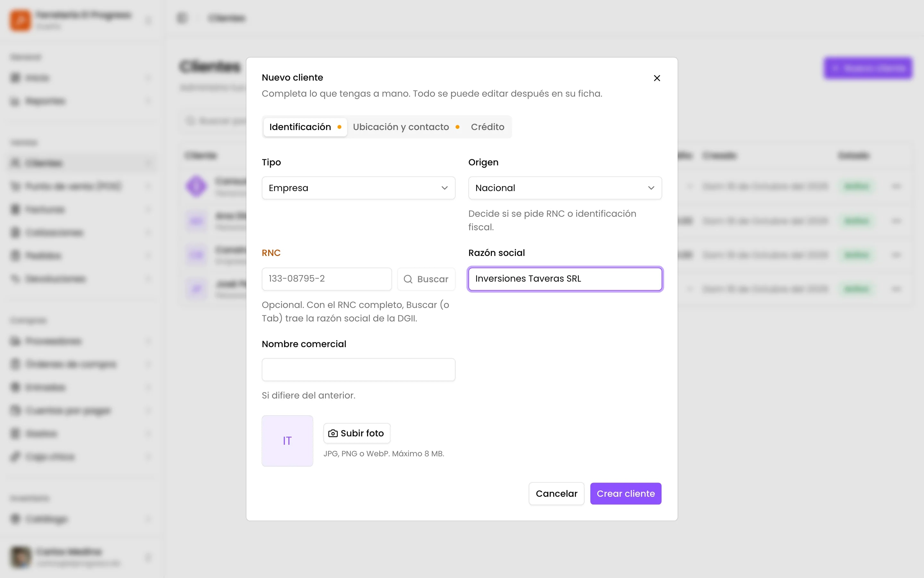The height and width of the screenshot is (578, 924).
Task: Focus the RNC input field
Action: (x=327, y=279)
